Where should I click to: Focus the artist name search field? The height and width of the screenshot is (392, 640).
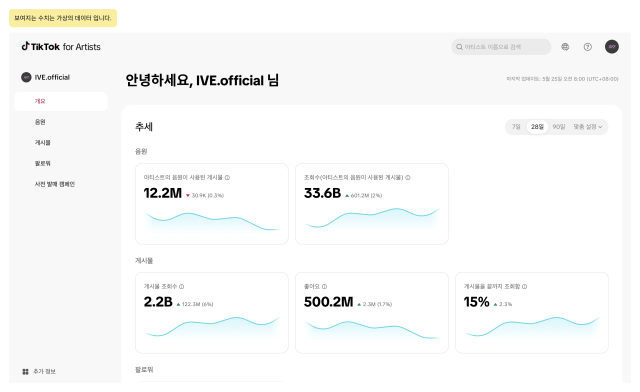pyautogui.click(x=501, y=47)
